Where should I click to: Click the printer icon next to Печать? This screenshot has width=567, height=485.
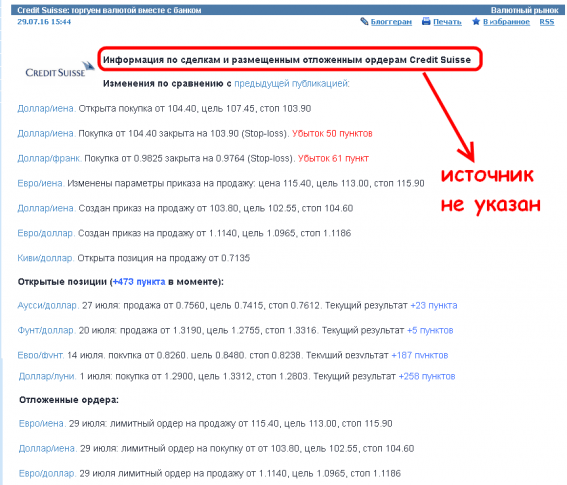(x=426, y=21)
